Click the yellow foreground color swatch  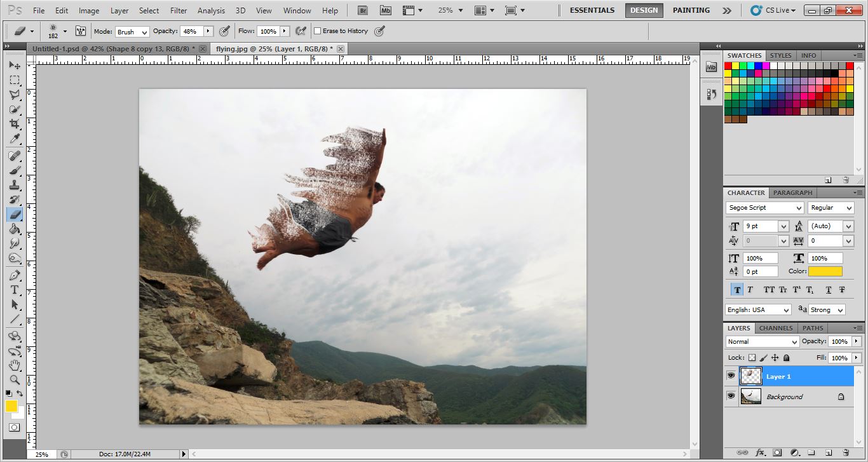[x=11, y=406]
